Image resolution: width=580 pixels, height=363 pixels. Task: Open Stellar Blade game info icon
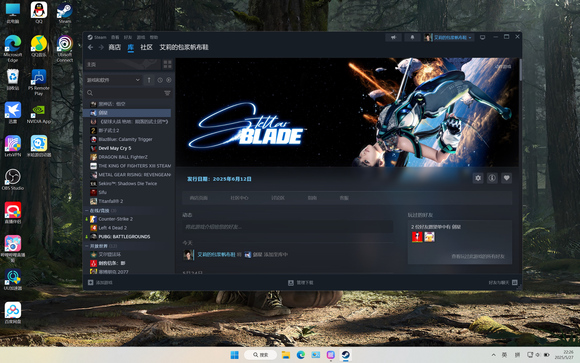tap(492, 178)
